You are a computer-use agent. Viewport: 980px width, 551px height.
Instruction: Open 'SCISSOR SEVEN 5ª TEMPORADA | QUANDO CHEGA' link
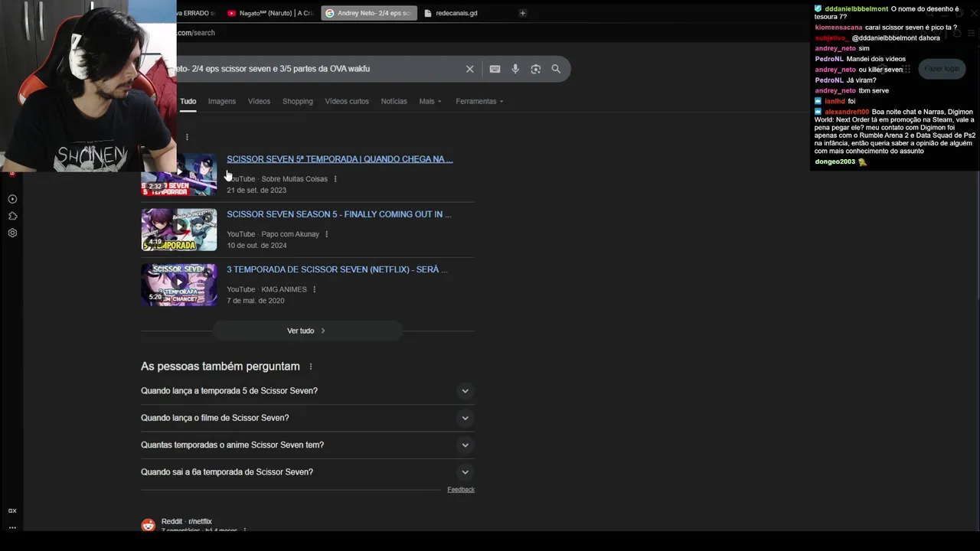[x=339, y=159]
